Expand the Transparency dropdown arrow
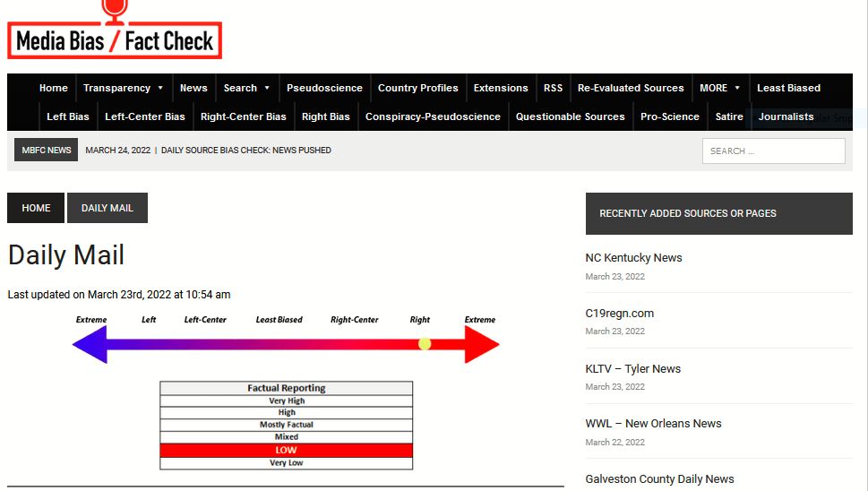Viewport: 868px width, 491px height. pos(160,88)
